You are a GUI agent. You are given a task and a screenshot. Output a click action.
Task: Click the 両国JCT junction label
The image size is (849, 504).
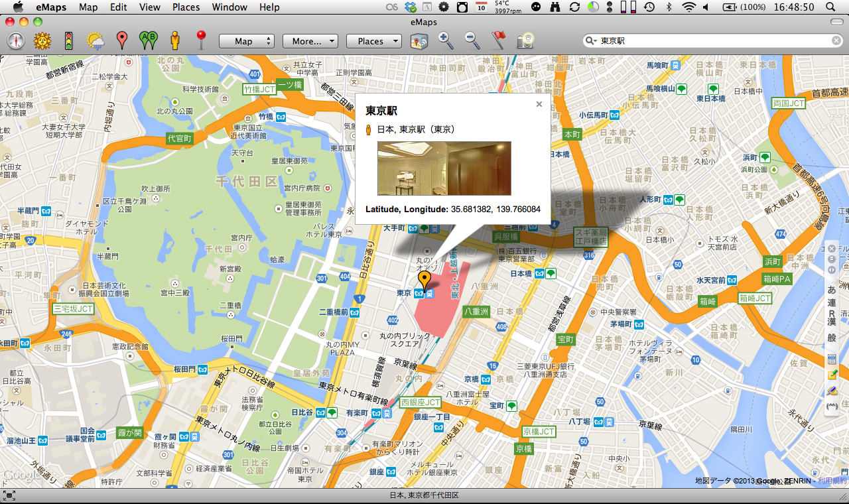tap(789, 103)
